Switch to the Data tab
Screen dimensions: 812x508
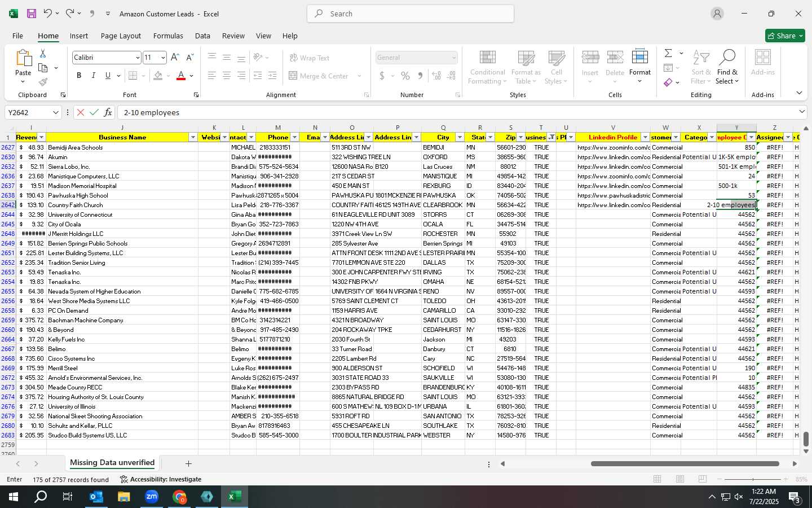202,36
